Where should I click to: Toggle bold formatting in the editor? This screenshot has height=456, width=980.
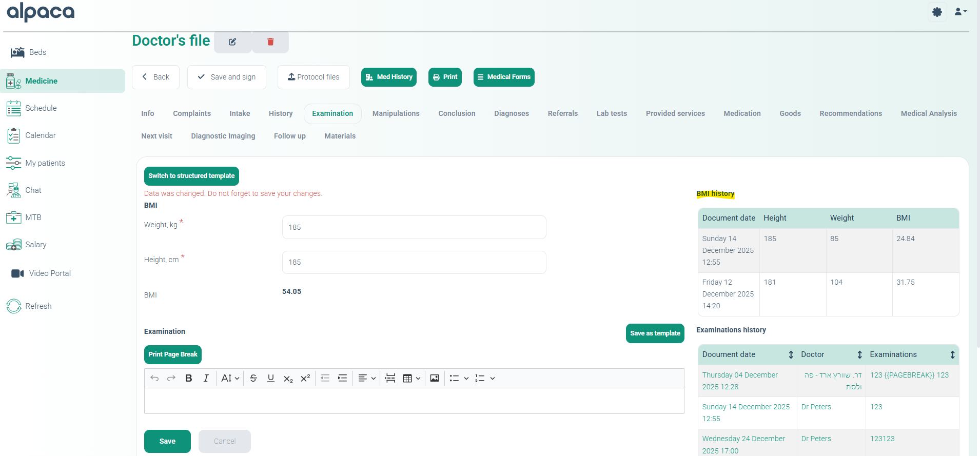point(188,378)
